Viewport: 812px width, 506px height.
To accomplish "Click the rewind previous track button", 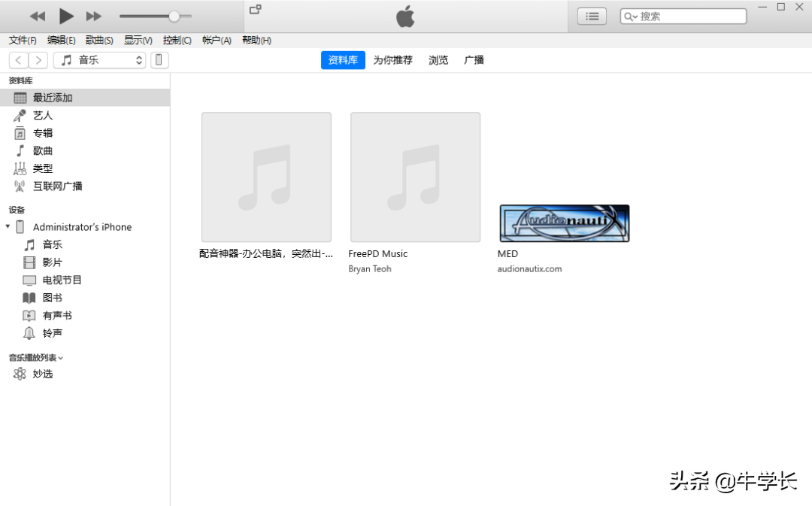I will tap(38, 17).
